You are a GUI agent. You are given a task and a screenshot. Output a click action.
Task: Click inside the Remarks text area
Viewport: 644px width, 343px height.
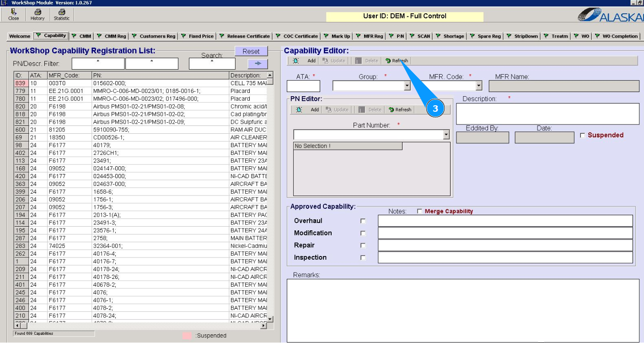tap(463, 310)
